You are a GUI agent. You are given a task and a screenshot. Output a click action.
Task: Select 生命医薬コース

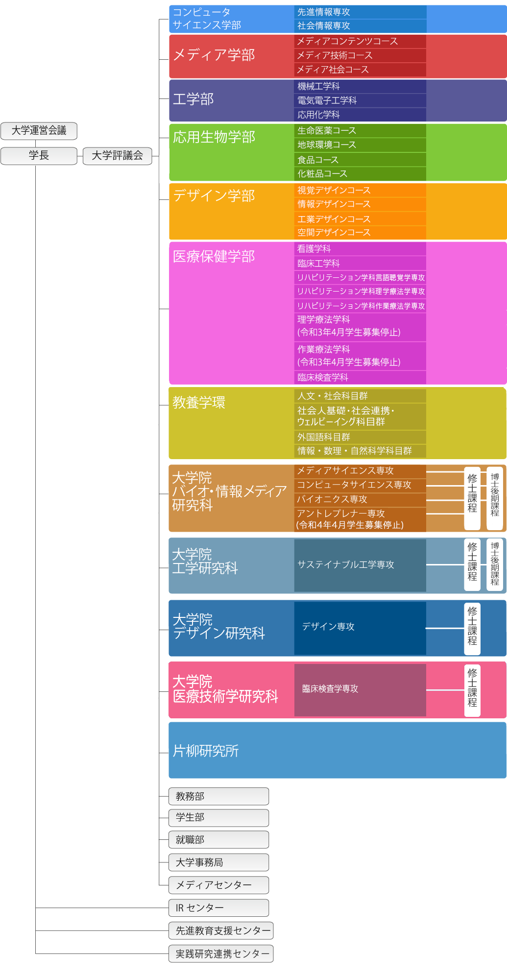click(360, 131)
